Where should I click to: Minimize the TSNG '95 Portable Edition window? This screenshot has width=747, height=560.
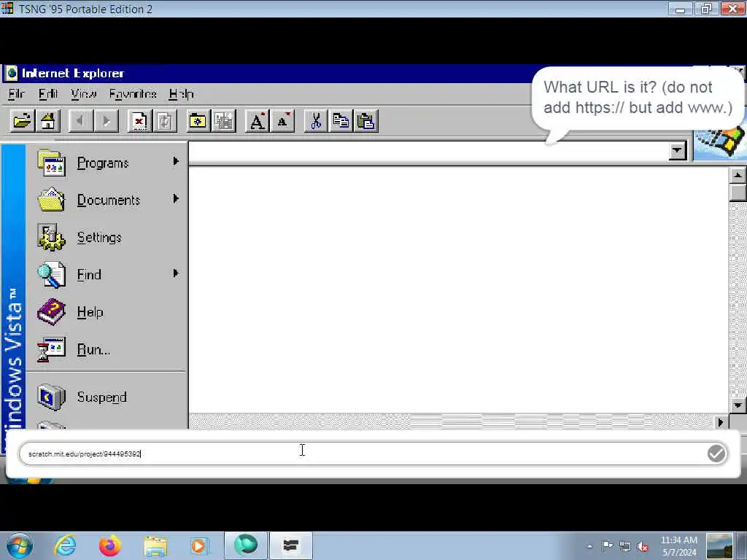click(681, 9)
